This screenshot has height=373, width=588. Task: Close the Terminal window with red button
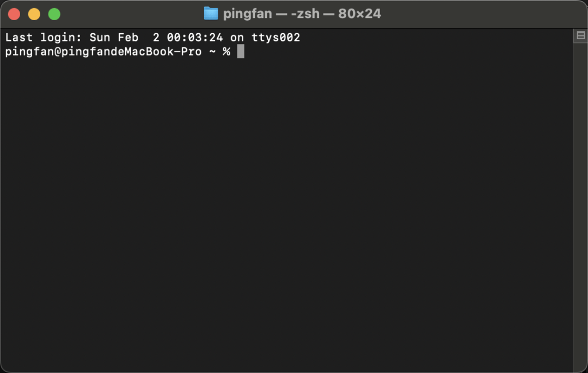pos(14,14)
